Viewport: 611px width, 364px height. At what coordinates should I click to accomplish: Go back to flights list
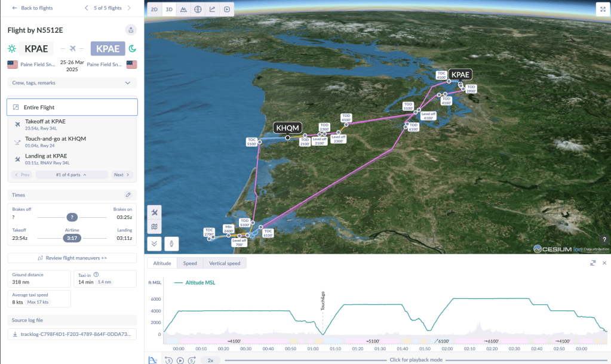coord(32,8)
